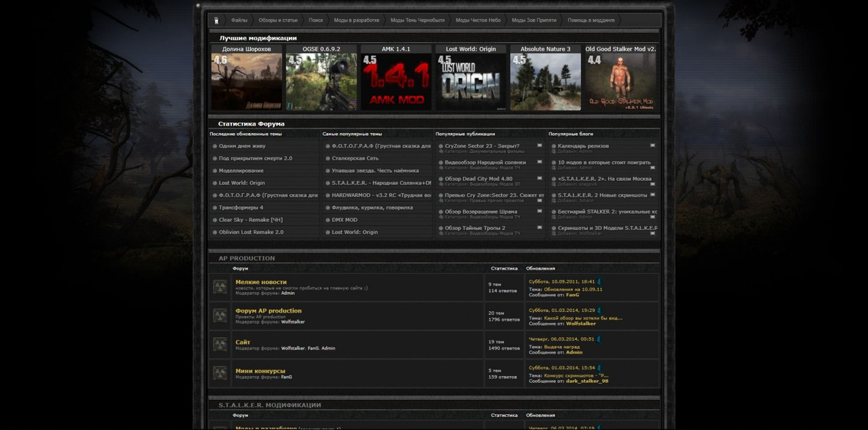
Task: Open the DMX MOD topic
Action: 344,220
